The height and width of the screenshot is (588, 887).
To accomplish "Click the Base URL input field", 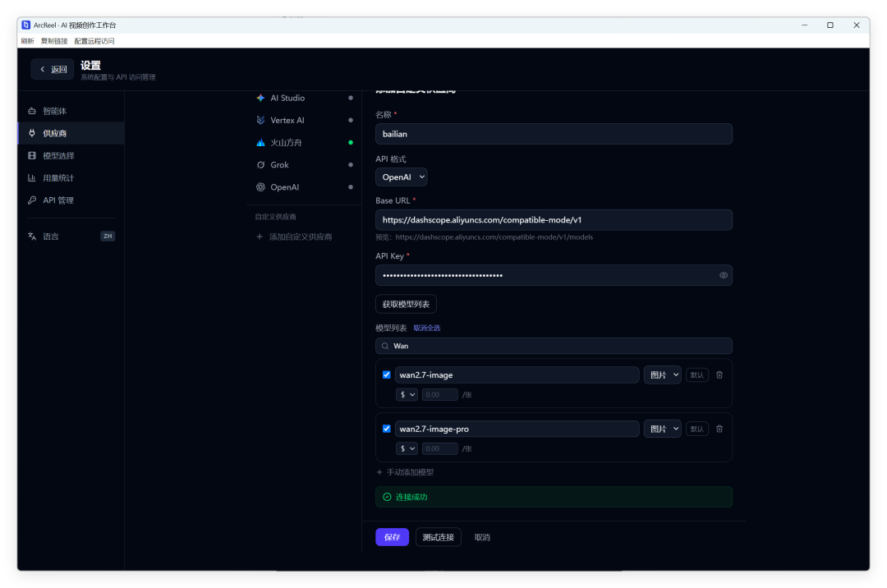I will tap(554, 220).
